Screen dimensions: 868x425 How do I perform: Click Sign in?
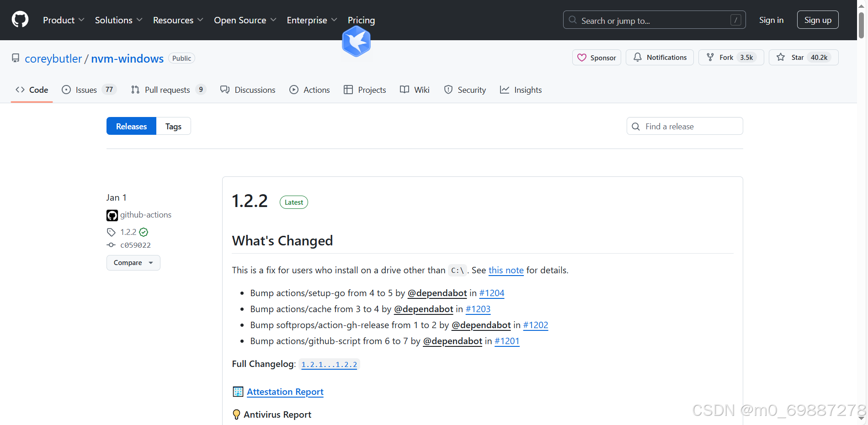tap(771, 20)
